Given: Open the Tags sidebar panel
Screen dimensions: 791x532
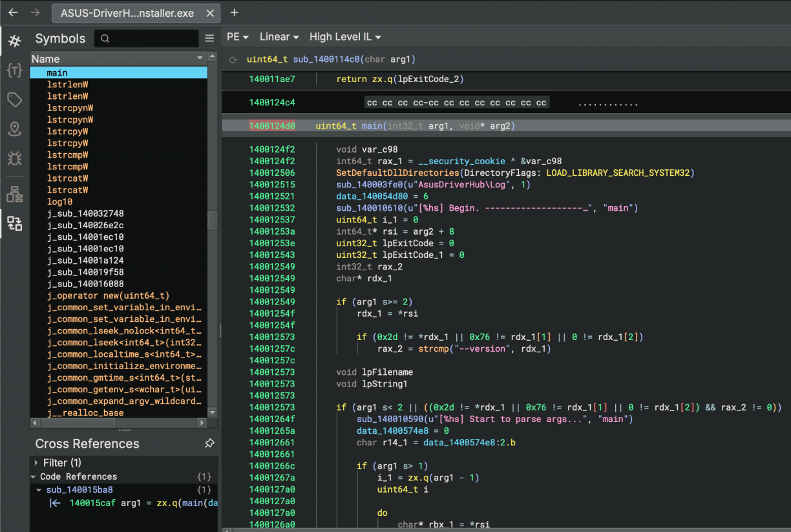Looking at the screenshot, I should (14, 100).
